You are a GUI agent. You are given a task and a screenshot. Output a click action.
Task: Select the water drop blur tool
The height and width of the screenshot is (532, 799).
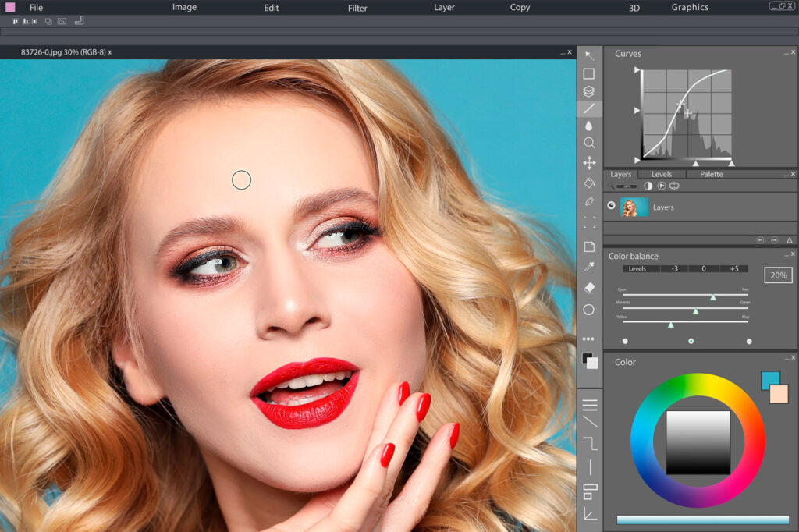coord(589,126)
